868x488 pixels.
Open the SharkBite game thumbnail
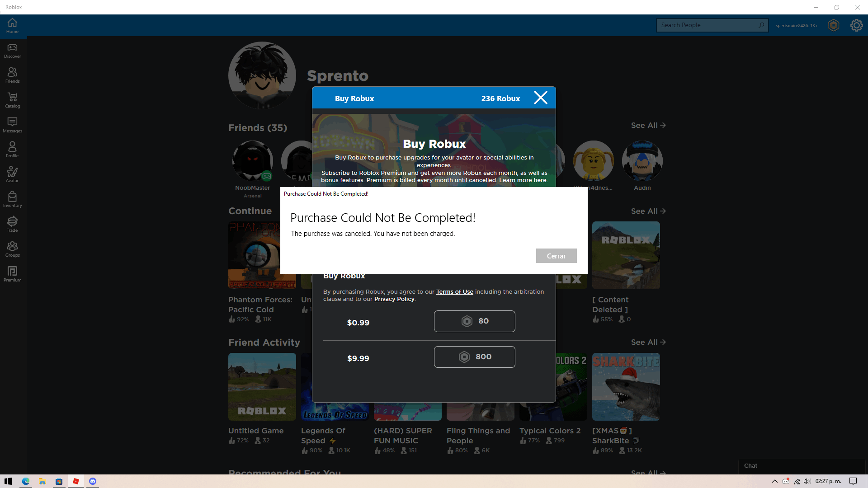626,387
